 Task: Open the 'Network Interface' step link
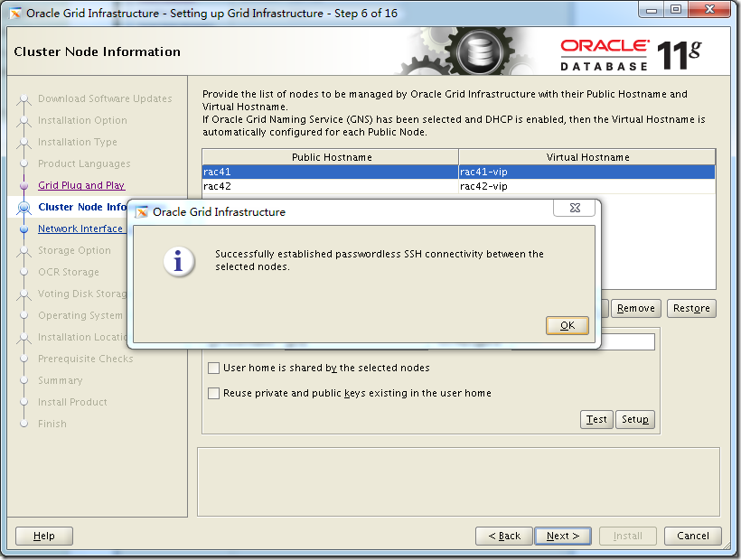point(80,229)
